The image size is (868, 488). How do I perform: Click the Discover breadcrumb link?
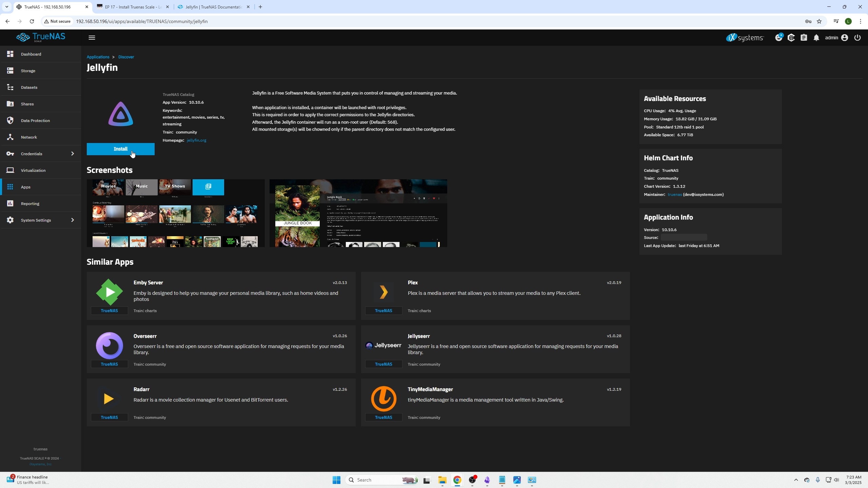click(x=126, y=57)
